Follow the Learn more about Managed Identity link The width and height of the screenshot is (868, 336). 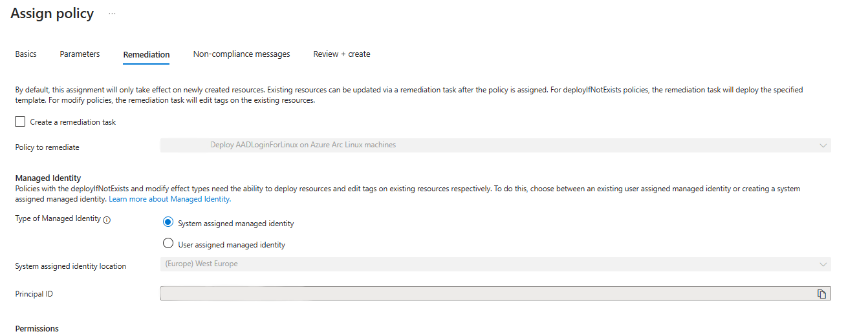click(x=169, y=199)
